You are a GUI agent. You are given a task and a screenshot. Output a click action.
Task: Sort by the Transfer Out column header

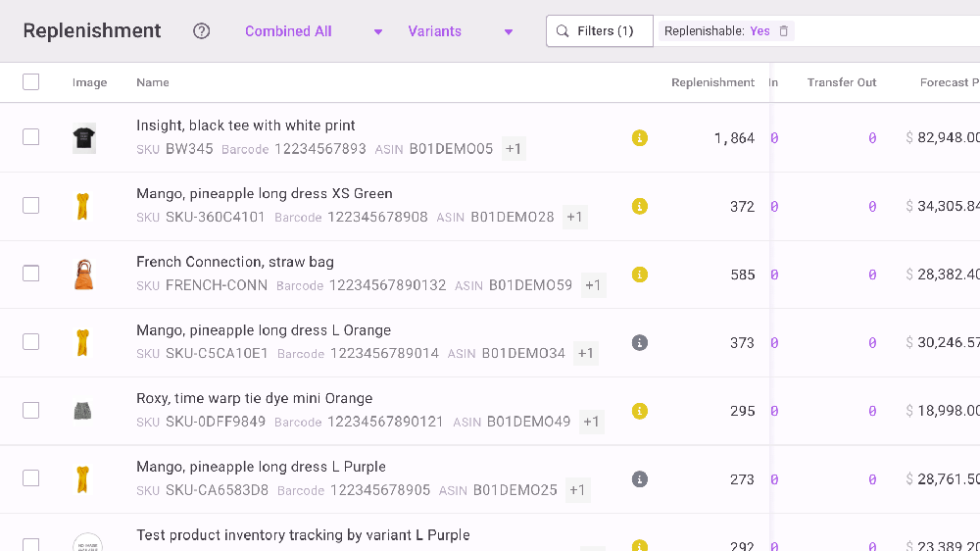click(841, 82)
